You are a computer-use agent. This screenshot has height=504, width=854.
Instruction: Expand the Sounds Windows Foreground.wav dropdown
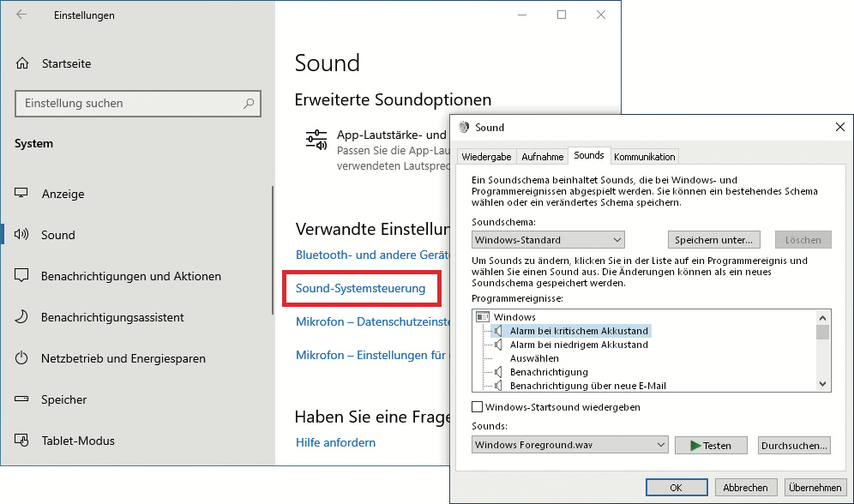[569, 445]
